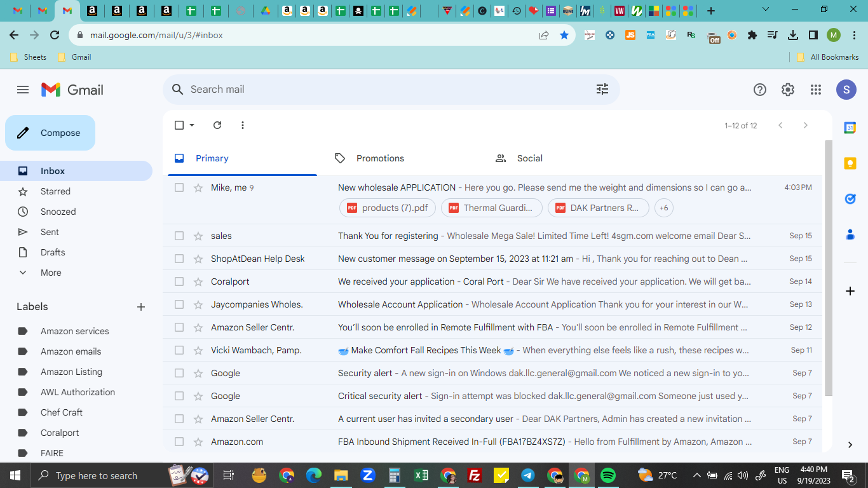Open the products (7).pdf attachment chip
This screenshot has height=488, width=868.
click(x=388, y=208)
